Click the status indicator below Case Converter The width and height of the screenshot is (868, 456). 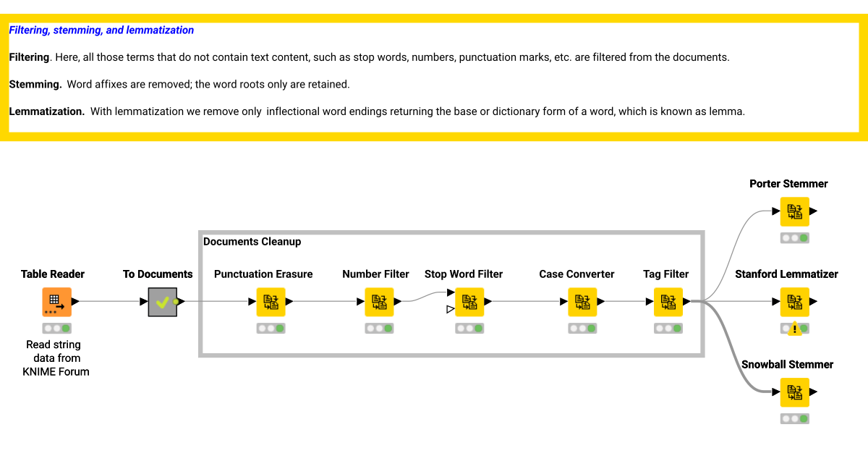[583, 328]
